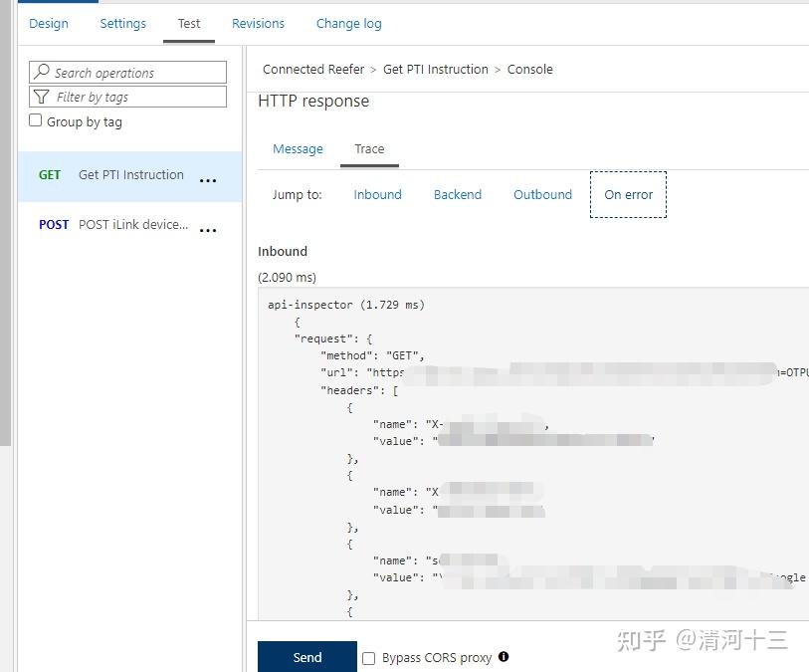This screenshot has height=672, width=809.
Task: Check the Bypass CORS proxy option
Action: pyautogui.click(x=368, y=658)
